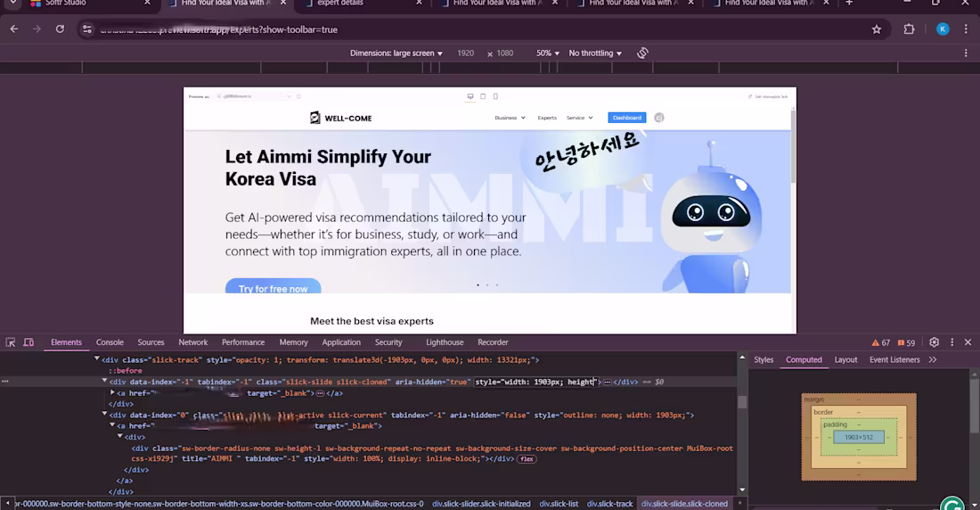Switch to the Elements panel tab
980x510 pixels.
[66, 342]
